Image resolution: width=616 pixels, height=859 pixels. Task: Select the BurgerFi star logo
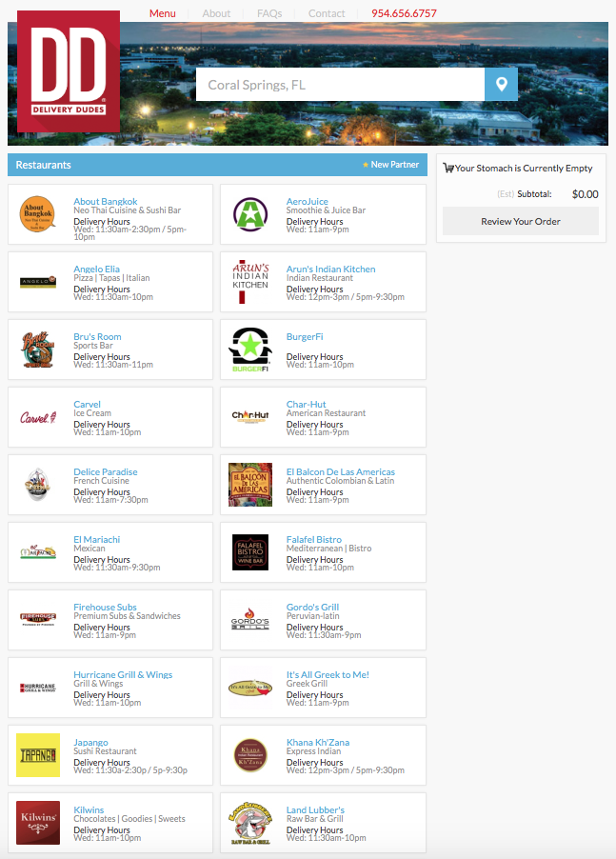[x=250, y=350]
